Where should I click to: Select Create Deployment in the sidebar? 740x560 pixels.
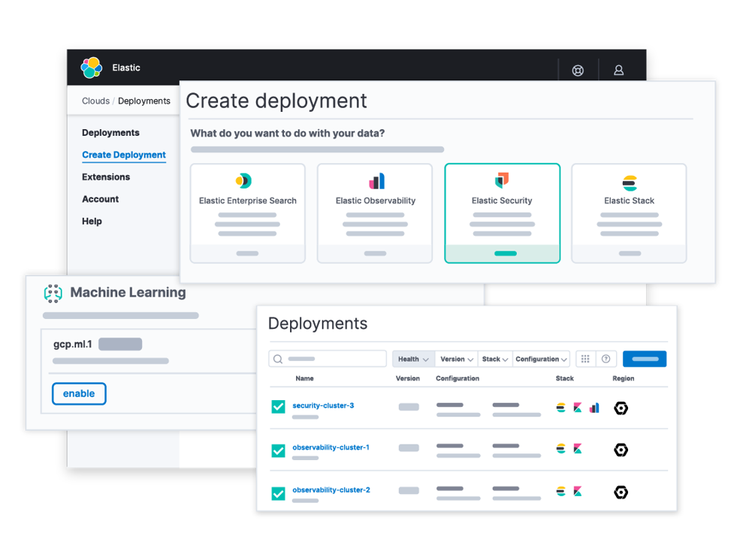[124, 155]
